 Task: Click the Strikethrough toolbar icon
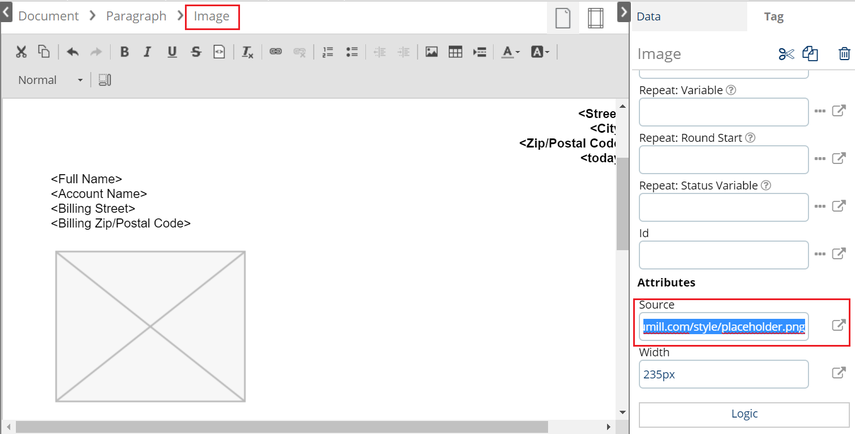pos(195,52)
